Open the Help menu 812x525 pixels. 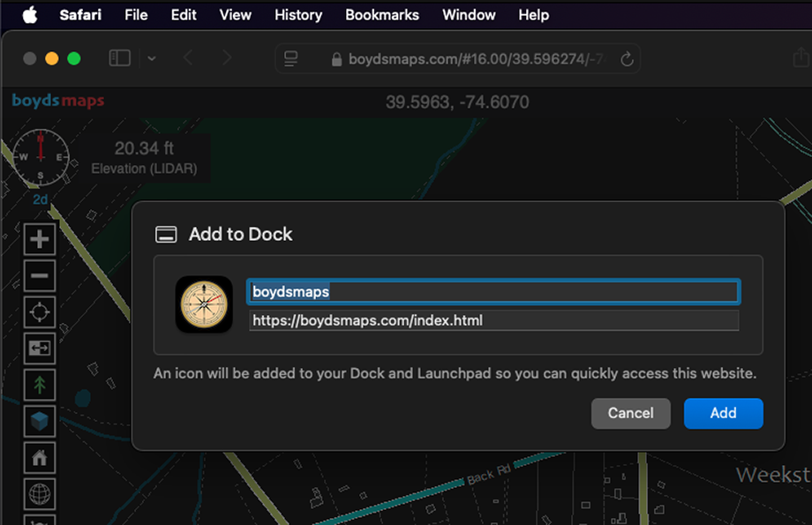(533, 15)
